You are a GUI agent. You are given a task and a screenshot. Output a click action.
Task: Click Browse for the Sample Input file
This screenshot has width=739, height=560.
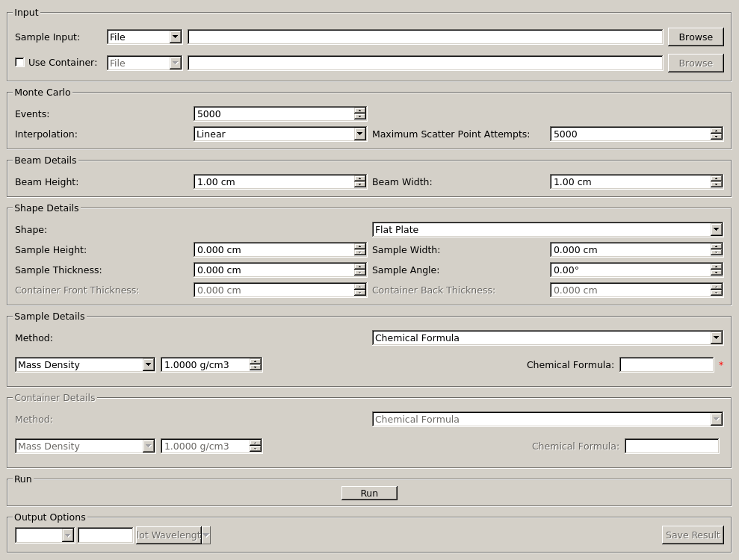point(695,37)
